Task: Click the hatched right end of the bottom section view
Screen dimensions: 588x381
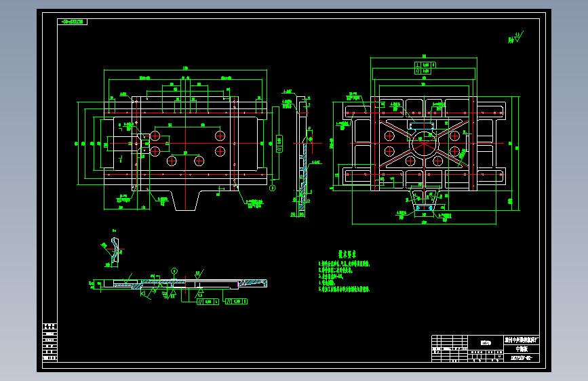Action: pos(254,283)
